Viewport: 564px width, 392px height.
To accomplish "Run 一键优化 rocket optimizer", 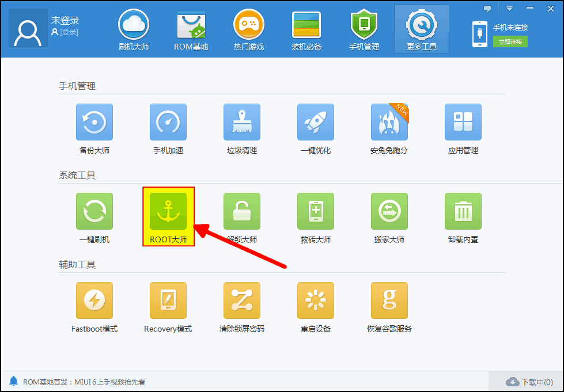I will pos(316,122).
